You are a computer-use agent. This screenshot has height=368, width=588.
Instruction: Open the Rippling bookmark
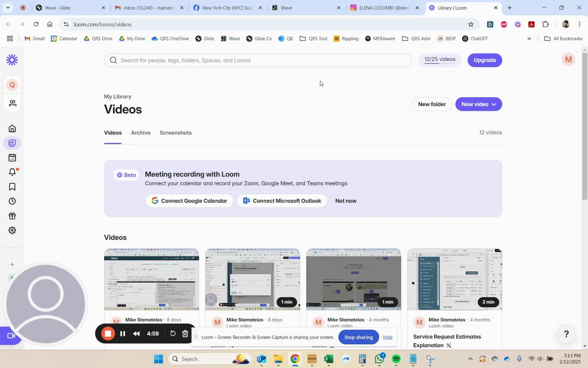pyautogui.click(x=346, y=39)
